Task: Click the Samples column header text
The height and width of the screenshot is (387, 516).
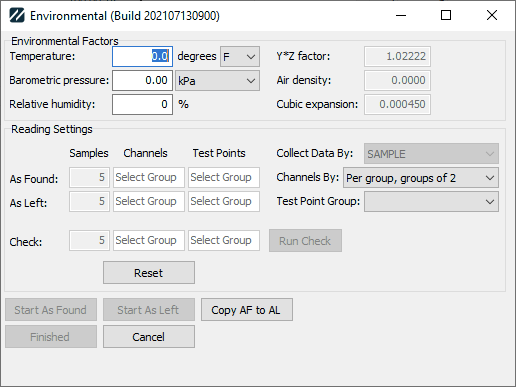Action: (x=89, y=153)
